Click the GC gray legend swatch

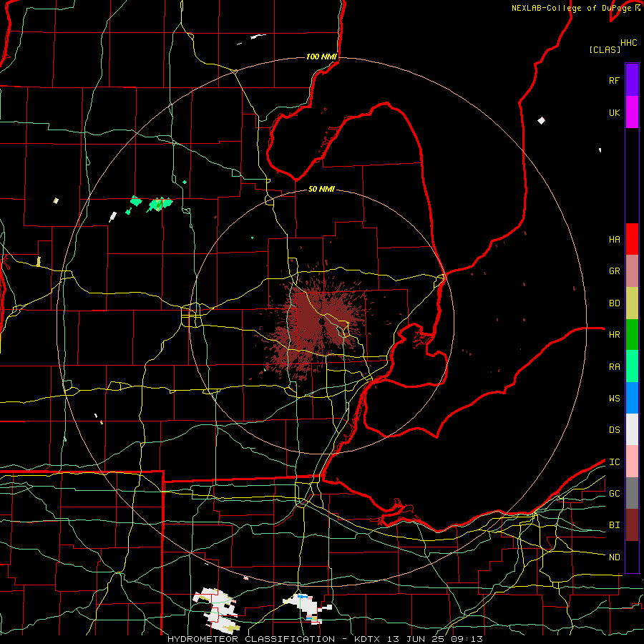[x=632, y=493]
